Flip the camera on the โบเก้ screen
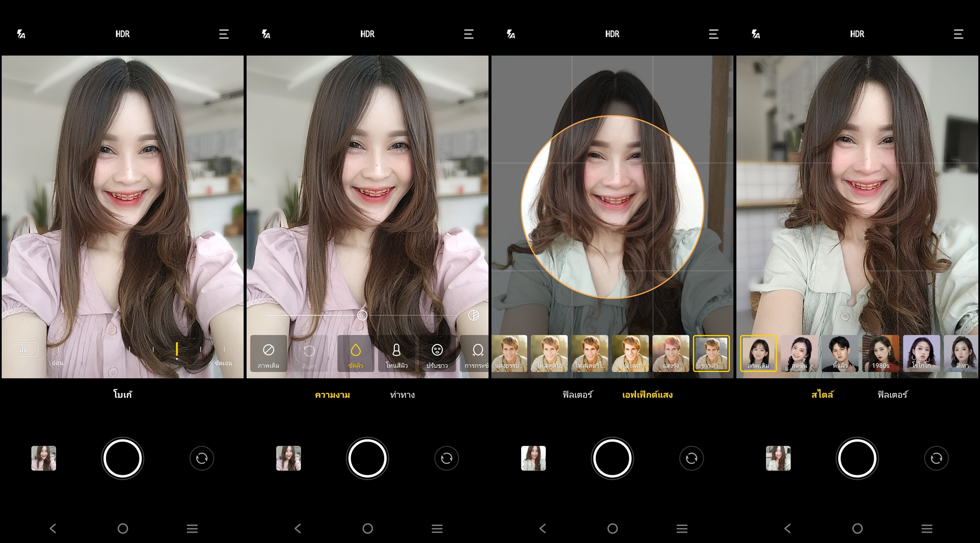The height and width of the screenshot is (543, 980). coord(202,458)
